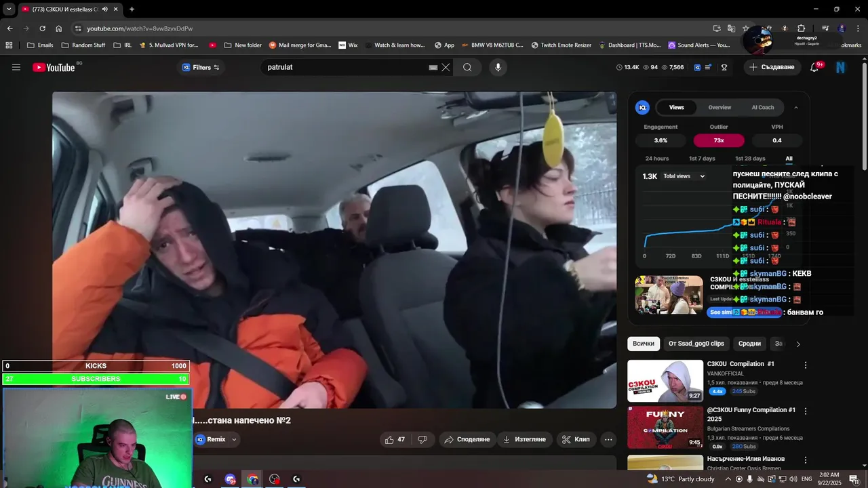Click the Клип scissors button
868x488 pixels.
point(576,439)
